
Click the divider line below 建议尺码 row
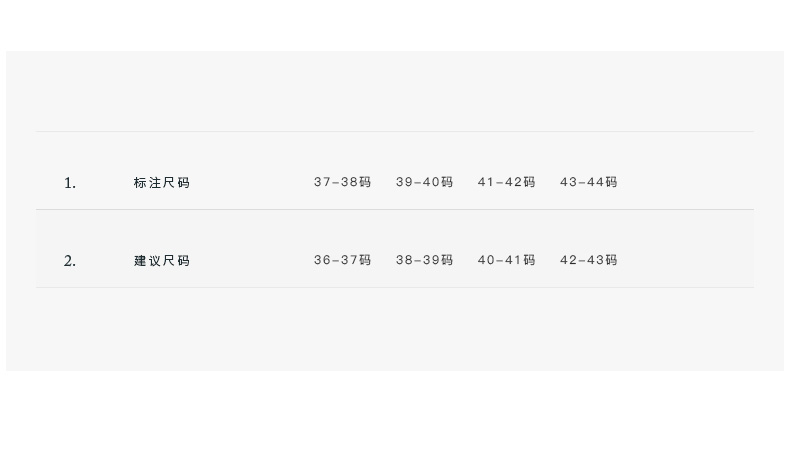(x=395, y=287)
